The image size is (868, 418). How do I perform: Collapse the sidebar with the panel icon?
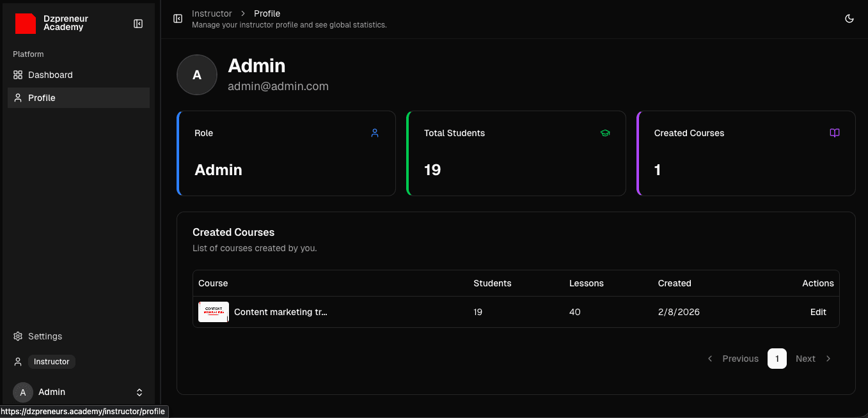(138, 24)
